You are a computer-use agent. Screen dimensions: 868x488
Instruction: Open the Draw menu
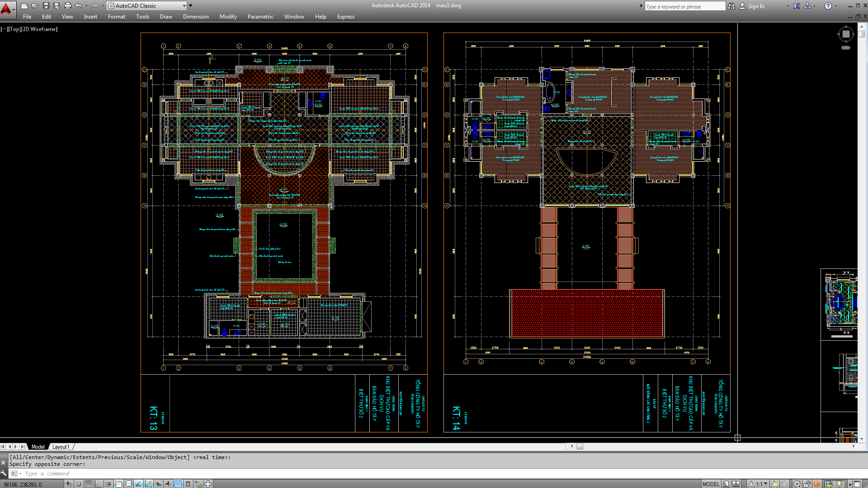tap(166, 17)
